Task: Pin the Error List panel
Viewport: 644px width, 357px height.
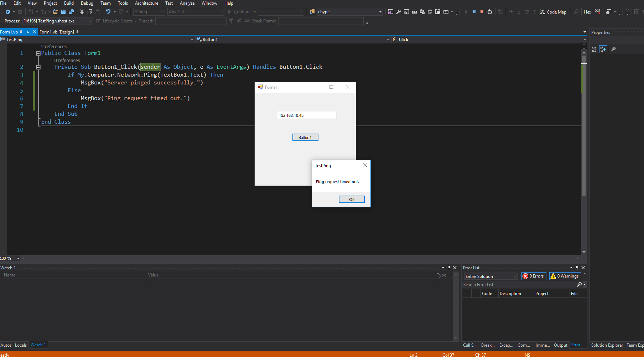Action: tap(577, 268)
